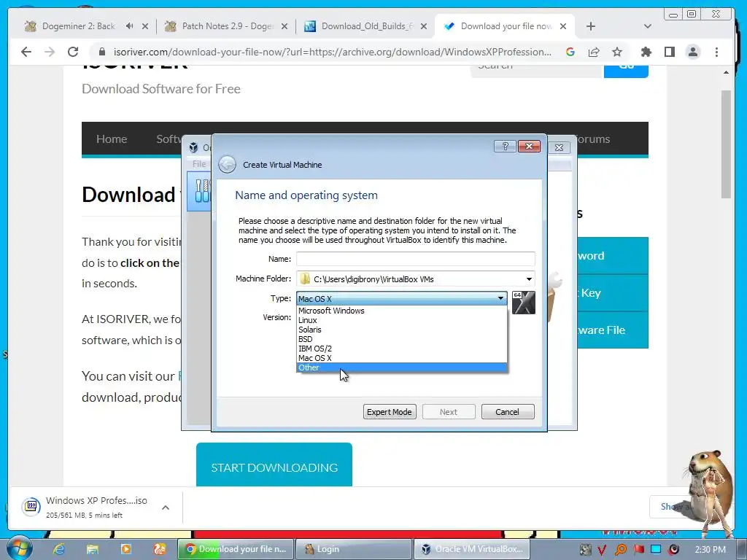The image size is (747, 560).
Task: Close the Patch Notes 2.9 tab
Action: click(285, 26)
